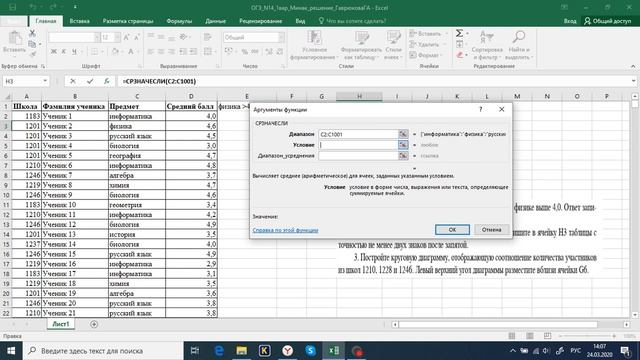This screenshot has height=360, width=640.
Task: Open Найти и выделить menu
Action: (x=518, y=45)
